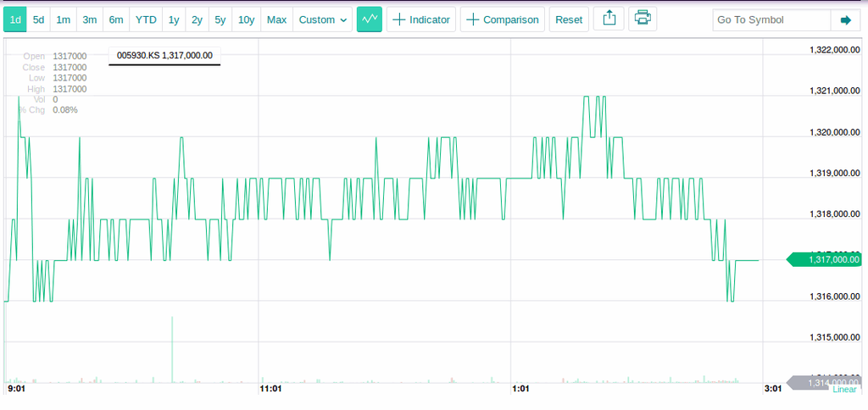Add a Comparison symbol
Screen dimensions: 868x410
point(502,19)
